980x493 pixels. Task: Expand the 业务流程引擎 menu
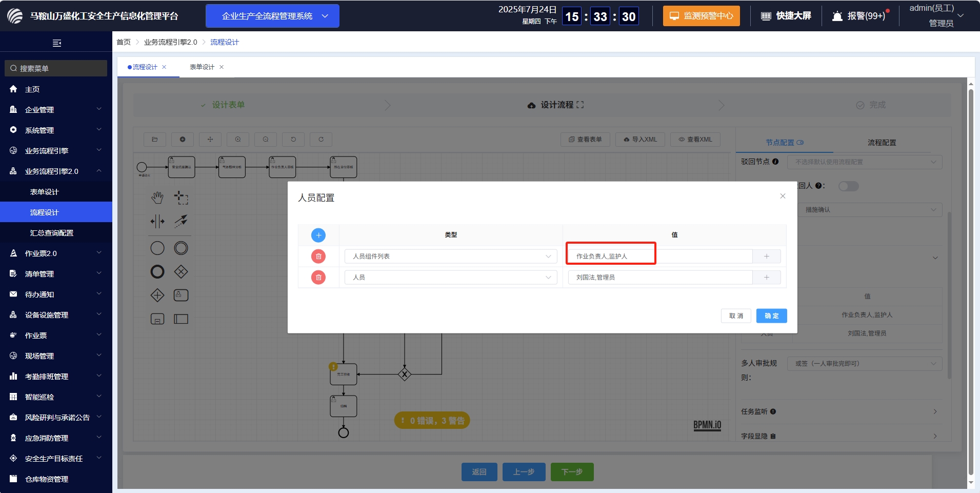(56, 151)
